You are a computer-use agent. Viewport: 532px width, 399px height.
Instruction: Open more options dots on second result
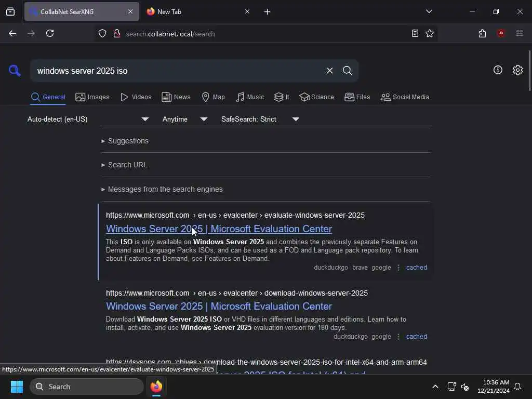tap(398, 337)
